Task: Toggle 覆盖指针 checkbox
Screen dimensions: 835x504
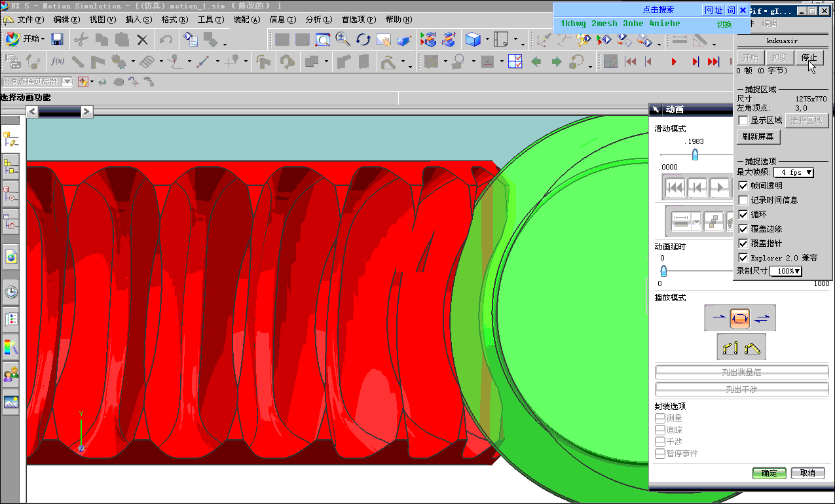Action: [743, 243]
